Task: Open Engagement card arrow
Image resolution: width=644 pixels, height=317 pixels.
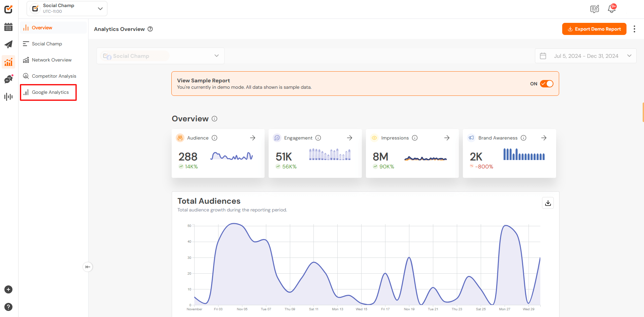Action: pos(350,138)
